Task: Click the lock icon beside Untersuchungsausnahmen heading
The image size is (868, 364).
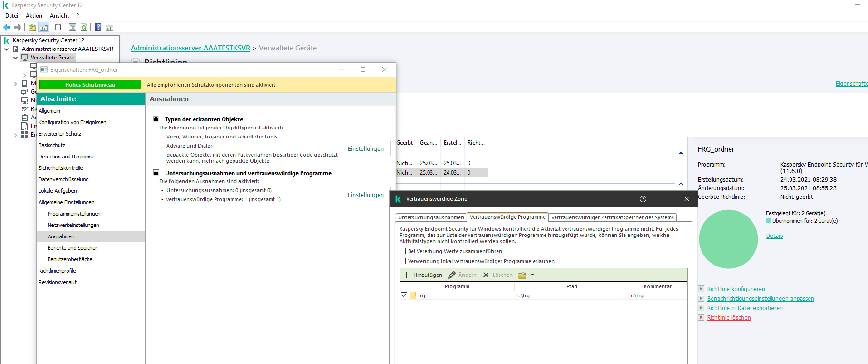Action: pyautogui.click(x=156, y=173)
